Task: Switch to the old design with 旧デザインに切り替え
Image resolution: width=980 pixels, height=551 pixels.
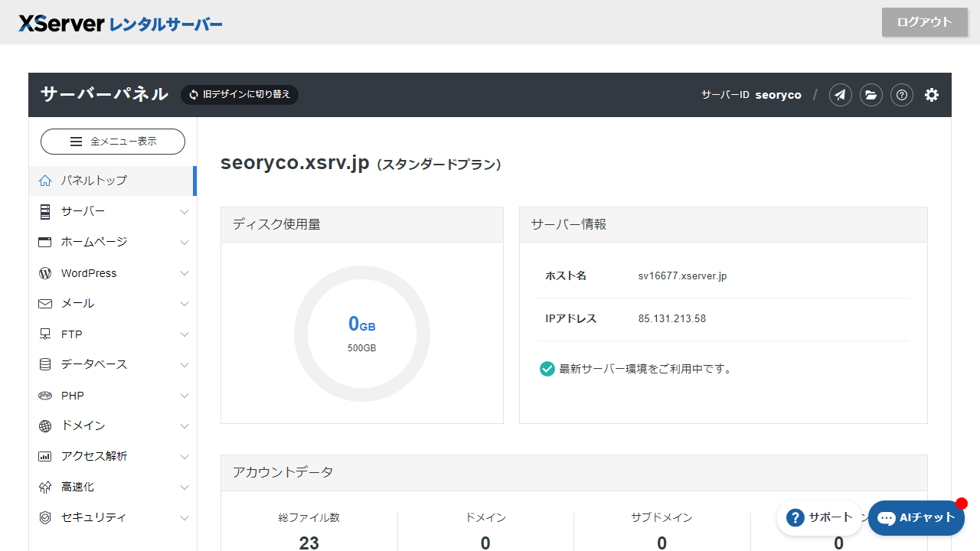Action: pos(239,94)
